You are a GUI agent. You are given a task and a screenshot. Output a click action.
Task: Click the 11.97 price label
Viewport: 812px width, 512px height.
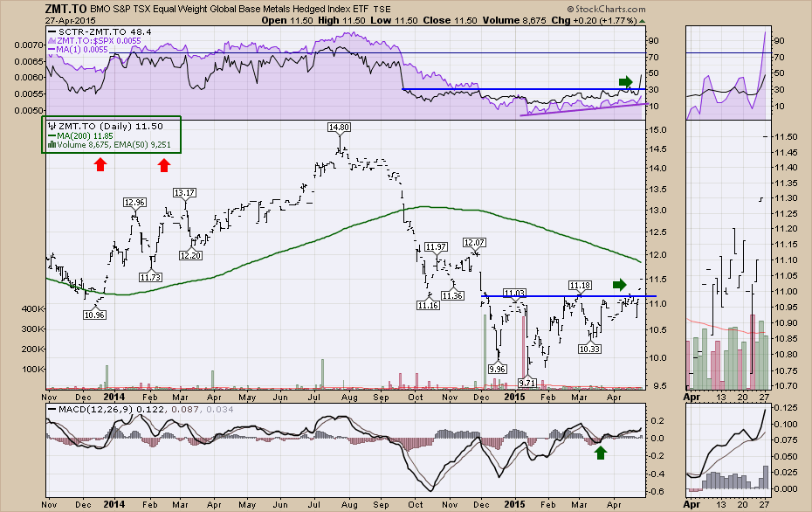pyautogui.click(x=436, y=246)
